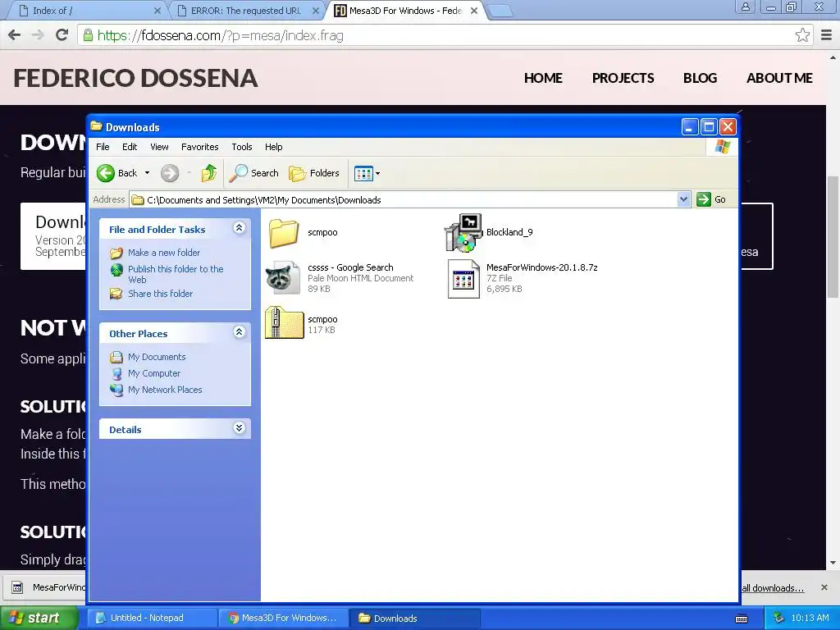This screenshot has height=630, width=840.
Task: Switch to the 'Index of /' tab
Action: click(87, 11)
